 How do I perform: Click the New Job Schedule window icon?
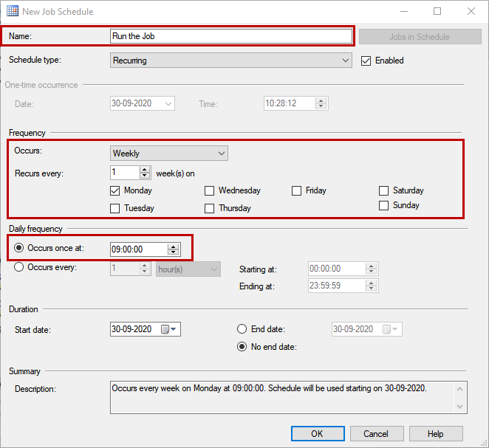coord(10,11)
